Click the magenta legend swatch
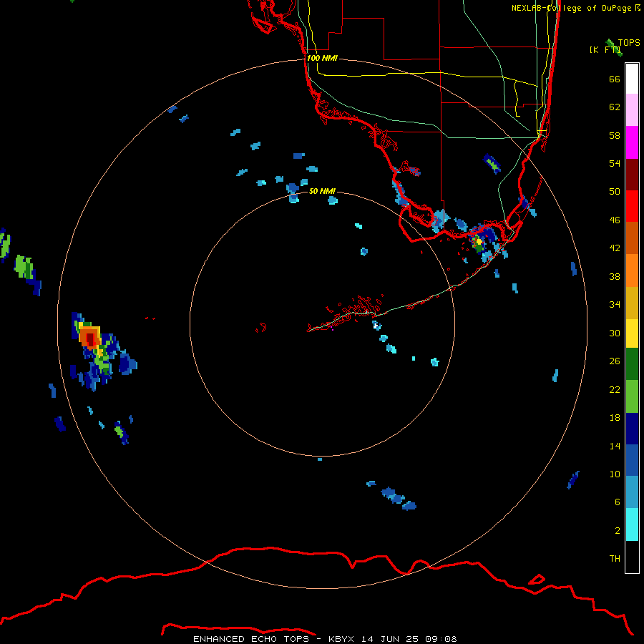Image resolution: width=644 pixels, height=644 pixels. [x=632, y=142]
